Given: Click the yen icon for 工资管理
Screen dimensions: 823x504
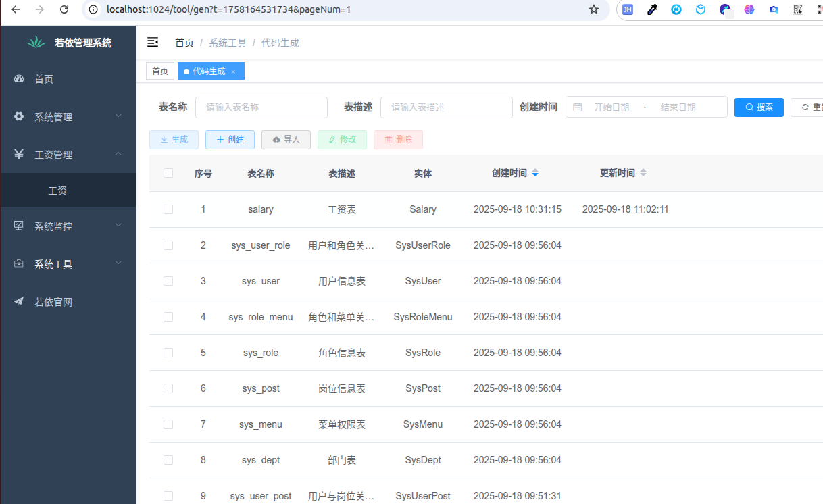Looking at the screenshot, I should tap(19, 154).
